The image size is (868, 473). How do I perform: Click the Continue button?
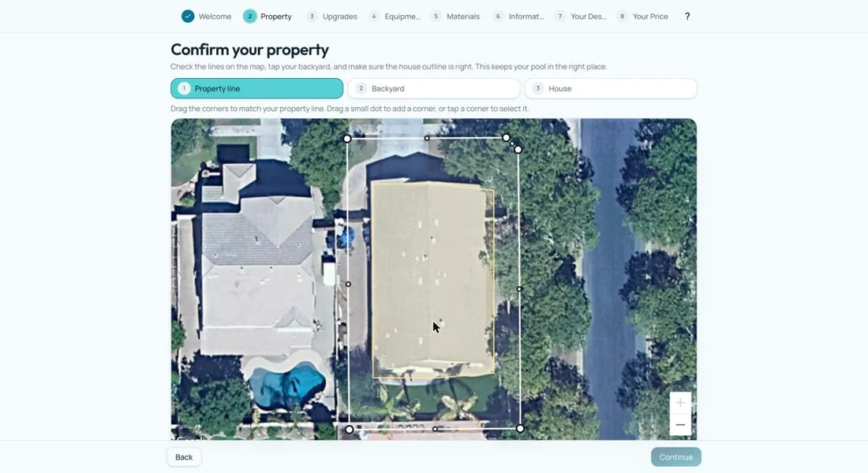click(676, 457)
